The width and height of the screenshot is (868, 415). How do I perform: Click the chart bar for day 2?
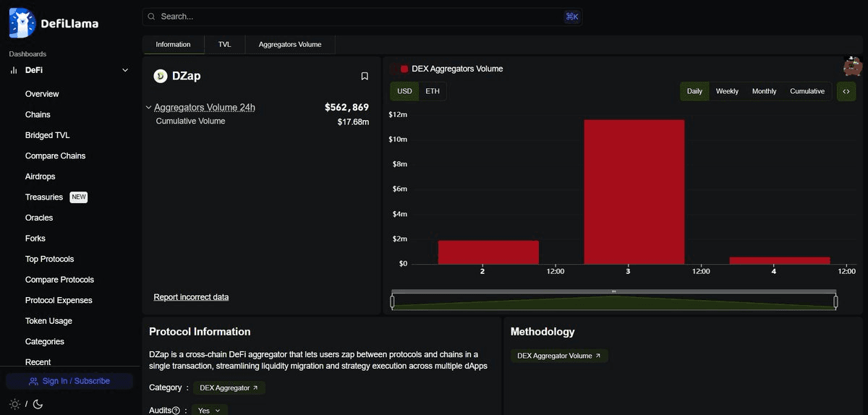coord(488,252)
